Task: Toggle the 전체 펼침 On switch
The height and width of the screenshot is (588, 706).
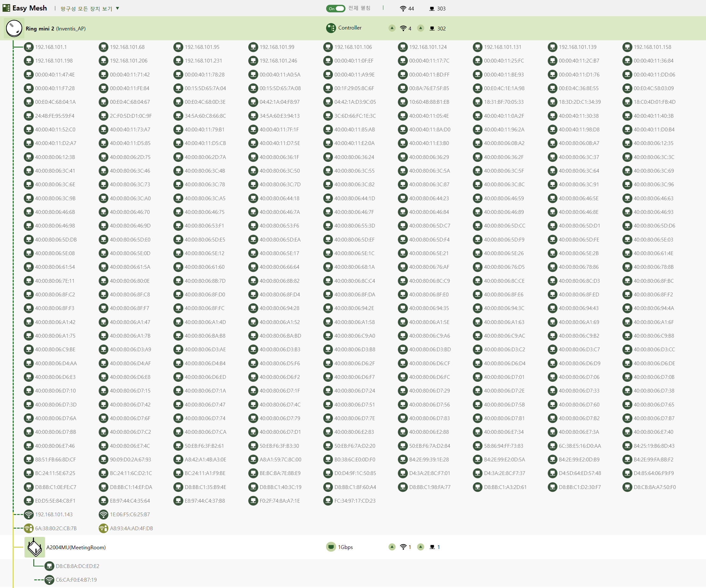Action: (x=335, y=8)
